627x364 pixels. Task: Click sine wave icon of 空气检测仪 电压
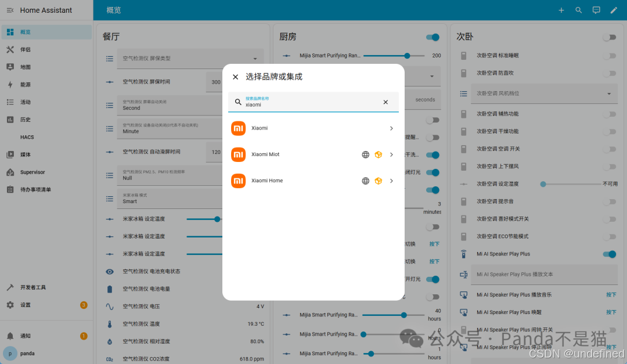click(x=110, y=307)
